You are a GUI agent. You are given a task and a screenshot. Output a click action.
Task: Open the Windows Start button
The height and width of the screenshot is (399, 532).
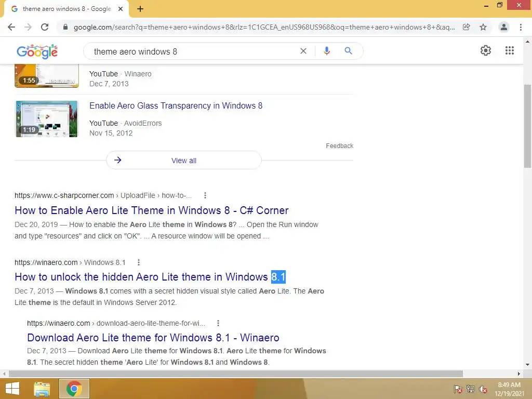point(12,389)
